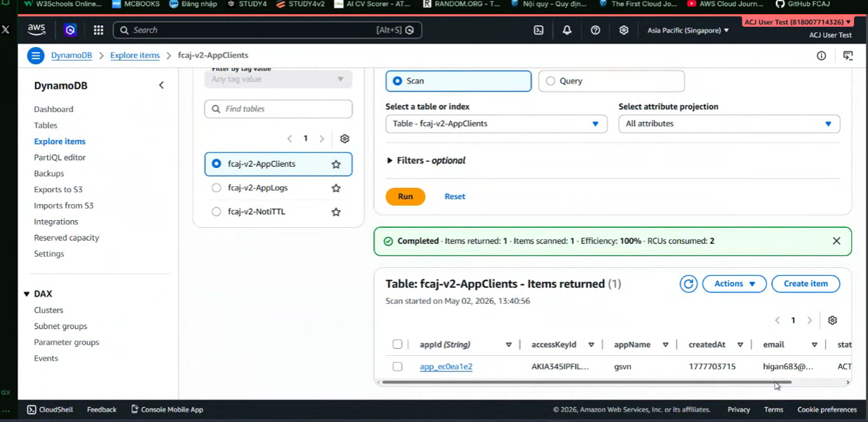
Task: Open the console settings gear icon
Action: pyautogui.click(x=623, y=30)
